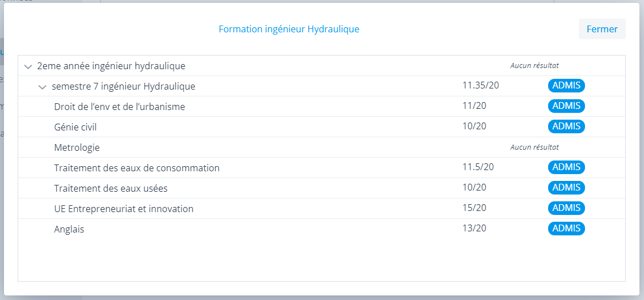Click the Droit de l'env et de l'urbanisme row
644x300 pixels.
119,107
